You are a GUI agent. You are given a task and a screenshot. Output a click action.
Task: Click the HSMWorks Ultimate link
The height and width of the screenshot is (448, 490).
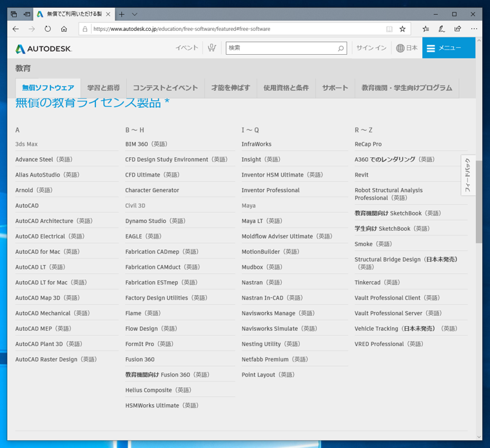tap(162, 405)
